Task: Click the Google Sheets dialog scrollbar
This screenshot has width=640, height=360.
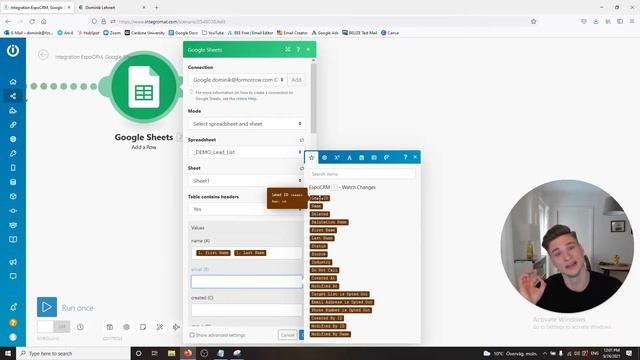Action: 313,98
